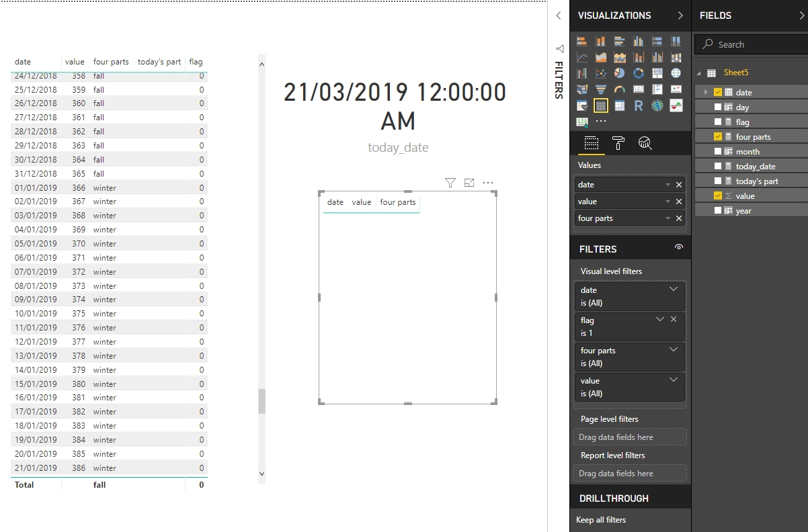This screenshot has height=532, width=808.
Task: Open dropdown for date in the Values well
Action: [668, 185]
